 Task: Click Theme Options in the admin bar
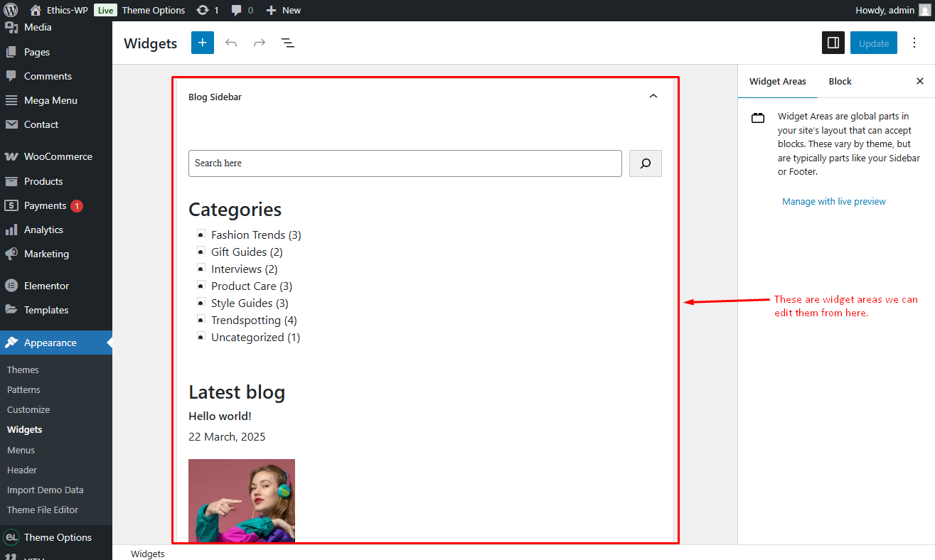(x=154, y=10)
